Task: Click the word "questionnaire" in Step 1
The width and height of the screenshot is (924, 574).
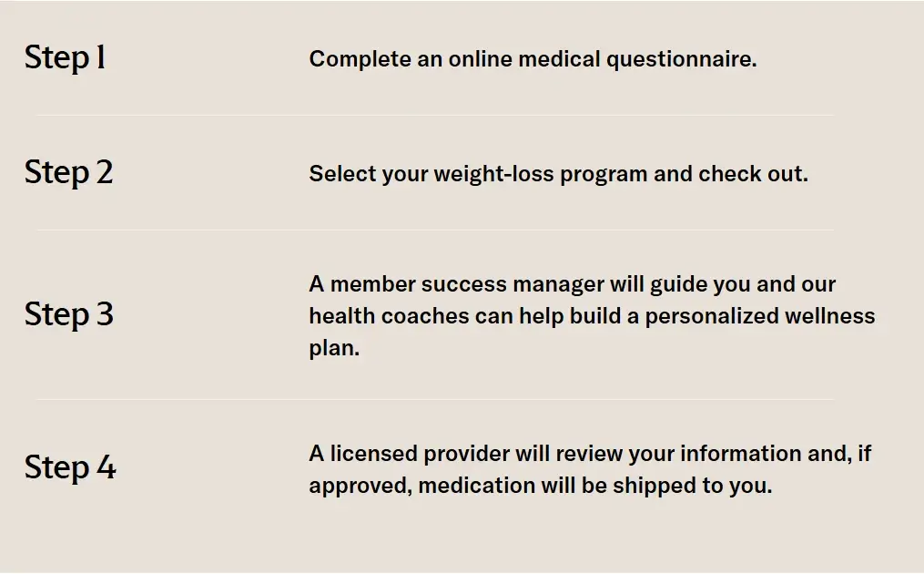Action: [681, 60]
